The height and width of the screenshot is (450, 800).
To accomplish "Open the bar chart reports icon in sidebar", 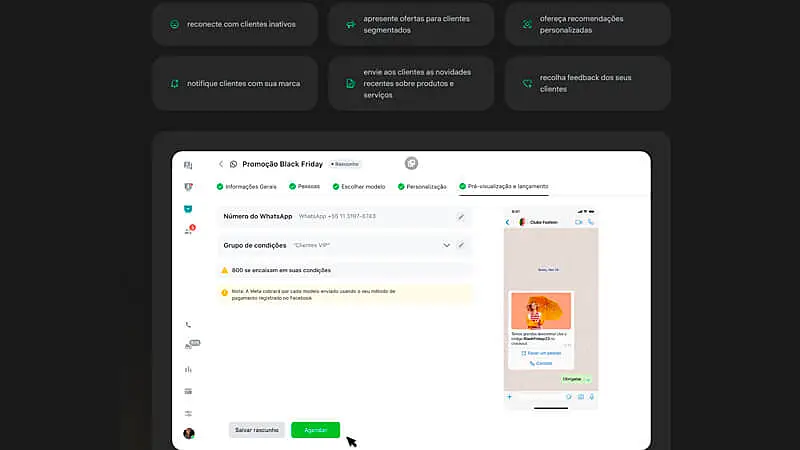I will (188, 369).
